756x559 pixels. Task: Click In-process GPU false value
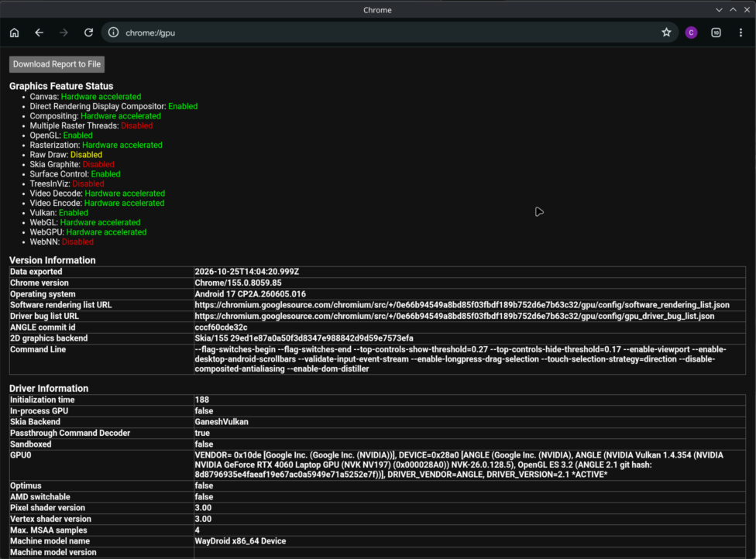coord(204,411)
